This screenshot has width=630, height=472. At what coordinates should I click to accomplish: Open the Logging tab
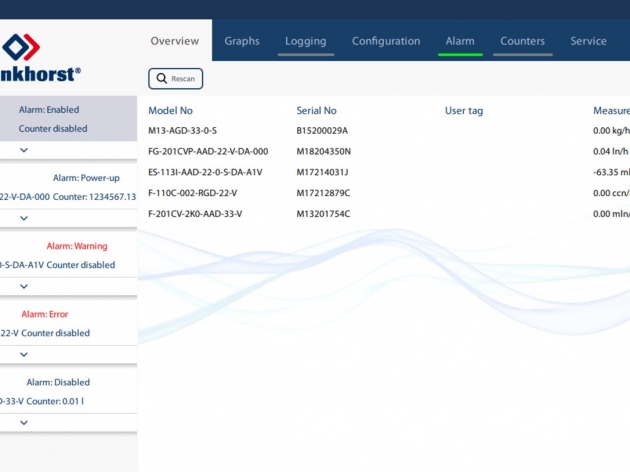tap(305, 41)
